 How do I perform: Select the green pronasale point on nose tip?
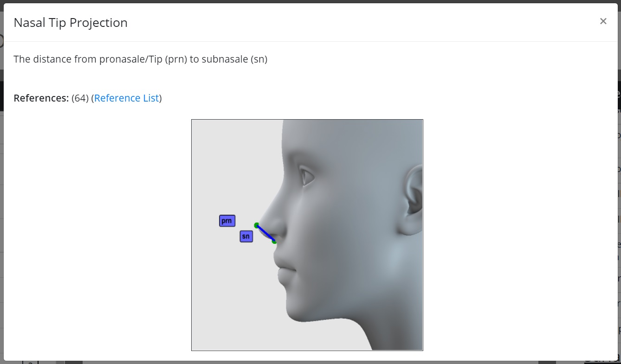coord(257,225)
